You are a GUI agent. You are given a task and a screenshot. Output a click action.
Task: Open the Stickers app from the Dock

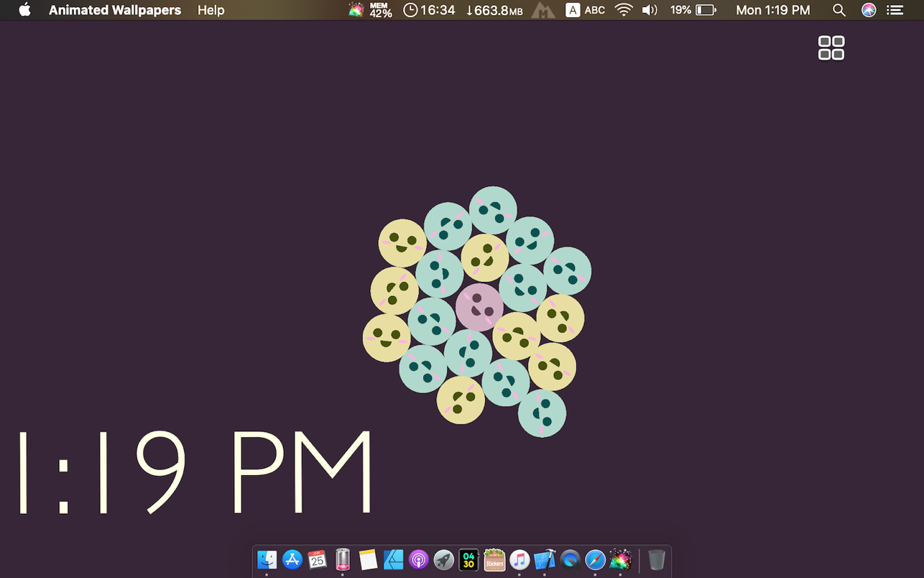pyautogui.click(x=494, y=560)
